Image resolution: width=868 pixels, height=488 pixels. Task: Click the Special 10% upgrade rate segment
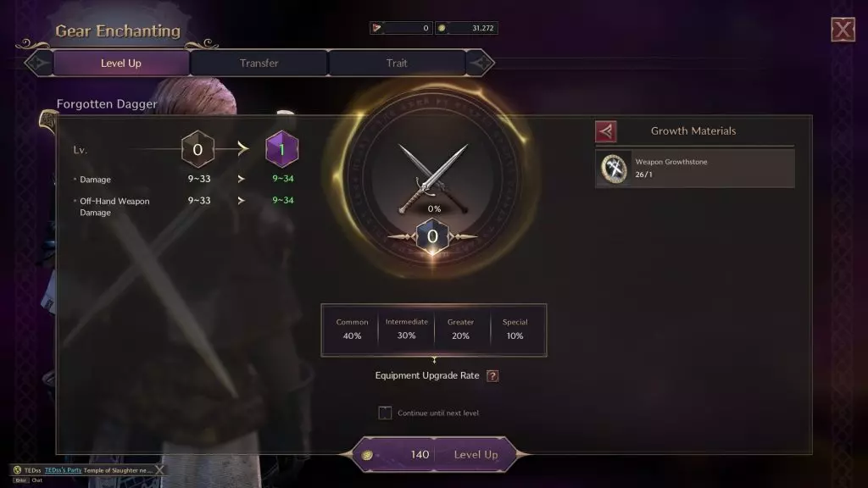(x=515, y=330)
